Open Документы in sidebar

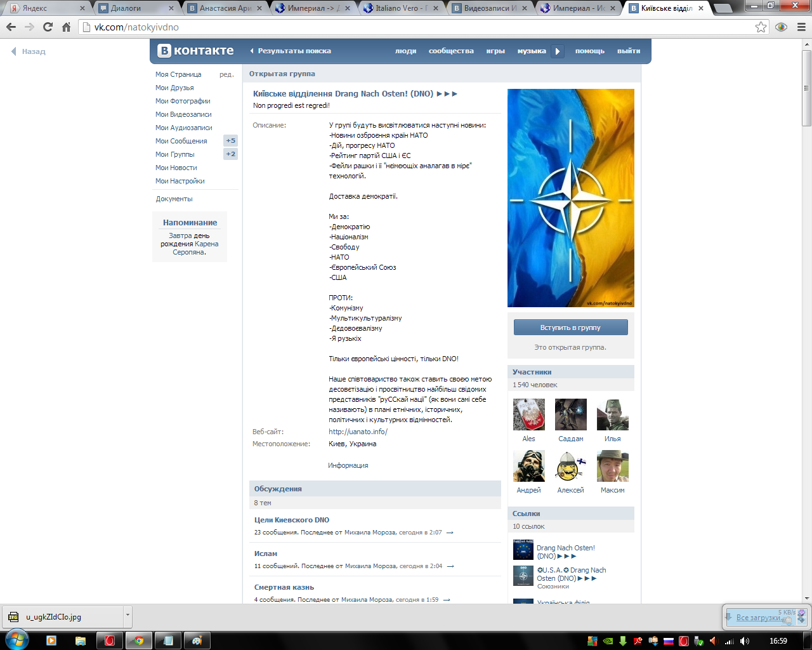[x=174, y=199]
